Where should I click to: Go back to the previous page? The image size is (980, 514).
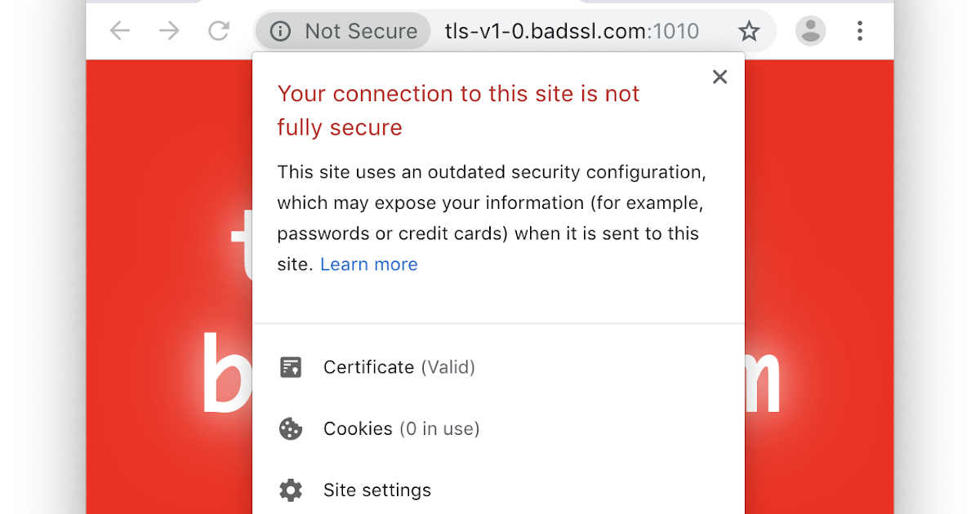120,31
